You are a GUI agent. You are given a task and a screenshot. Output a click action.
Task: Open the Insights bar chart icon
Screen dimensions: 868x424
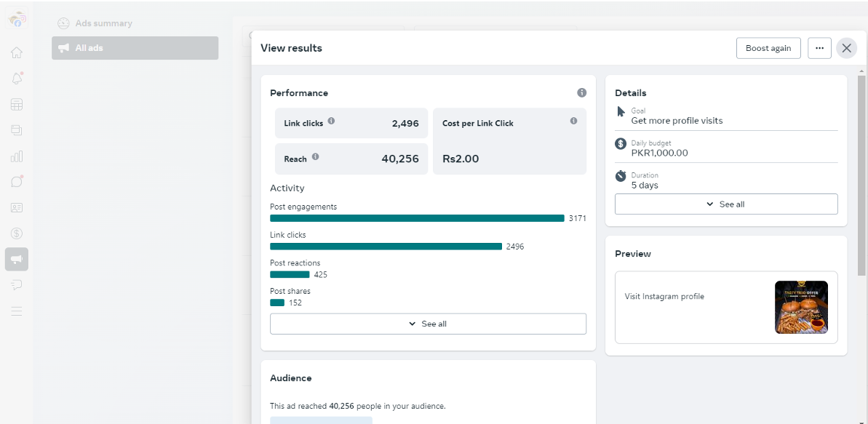(17, 156)
